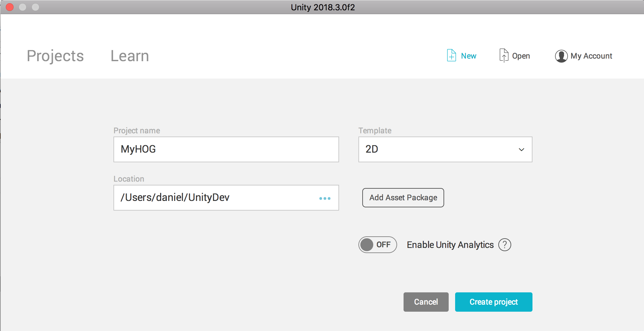Click the My Account avatar icon
The height and width of the screenshot is (331, 644).
coord(561,56)
